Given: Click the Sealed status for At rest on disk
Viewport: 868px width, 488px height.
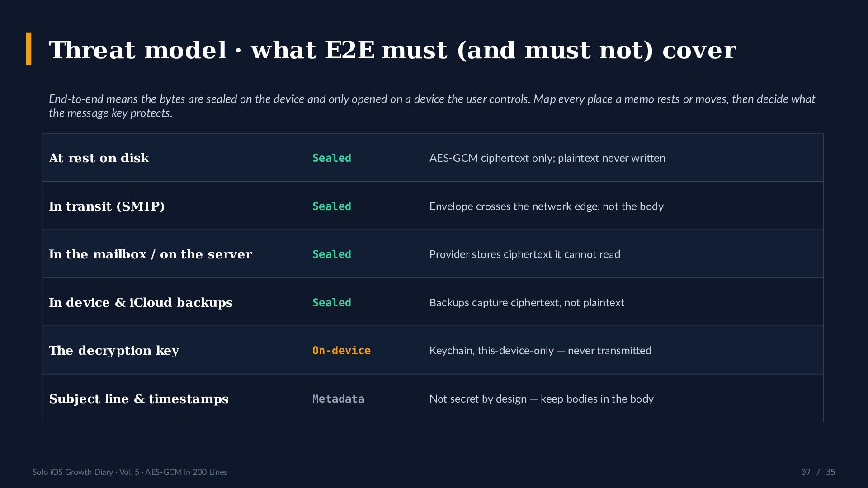Looking at the screenshot, I should pos(332,158).
